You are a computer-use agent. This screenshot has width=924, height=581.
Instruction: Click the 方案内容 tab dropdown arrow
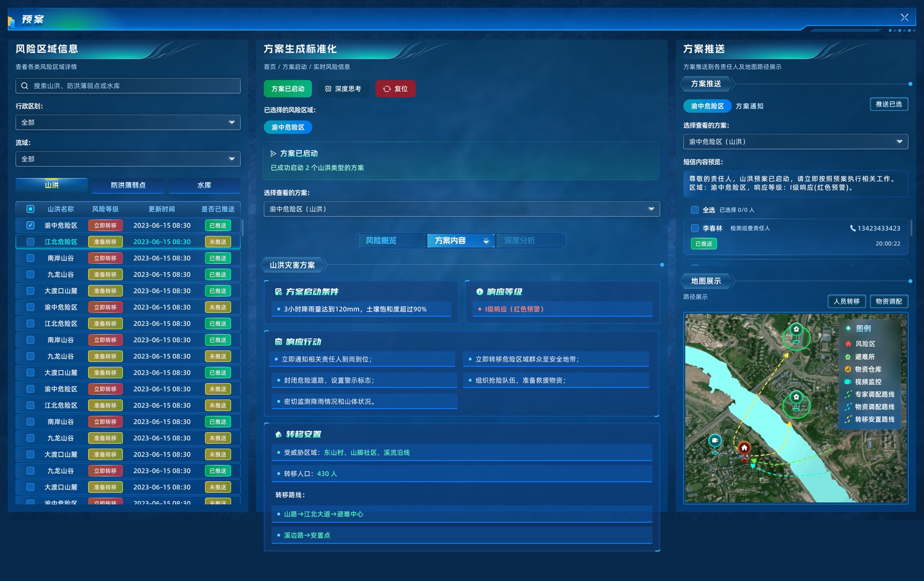pyautogui.click(x=486, y=241)
